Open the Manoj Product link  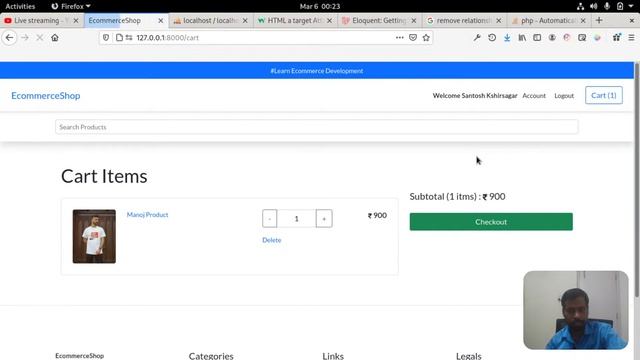147,215
